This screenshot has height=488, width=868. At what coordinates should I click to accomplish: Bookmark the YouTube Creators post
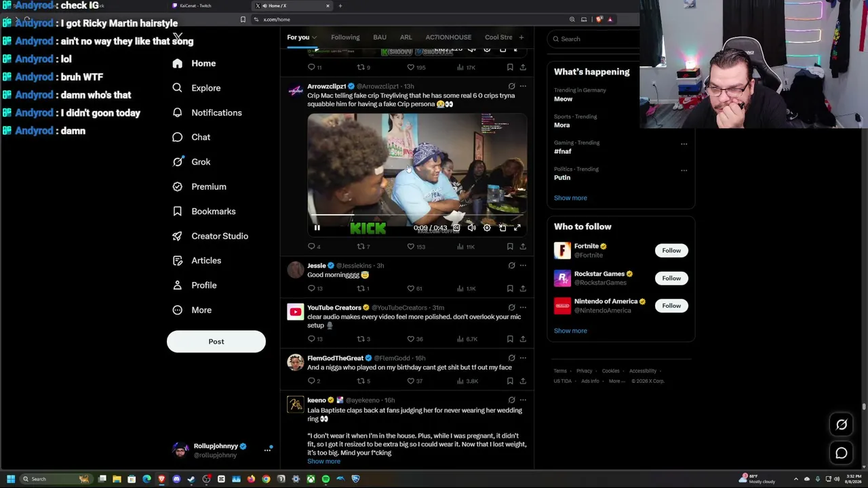click(510, 339)
